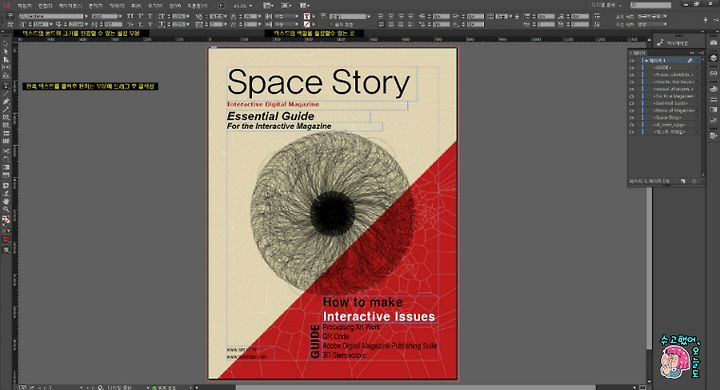
Task: Open the view options dropdown in the app bar
Action: click(x=268, y=6)
